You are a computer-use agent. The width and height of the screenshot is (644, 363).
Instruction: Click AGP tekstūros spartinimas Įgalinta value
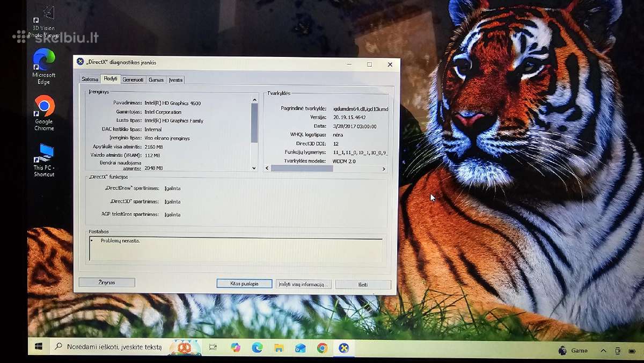(x=172, y=214)
